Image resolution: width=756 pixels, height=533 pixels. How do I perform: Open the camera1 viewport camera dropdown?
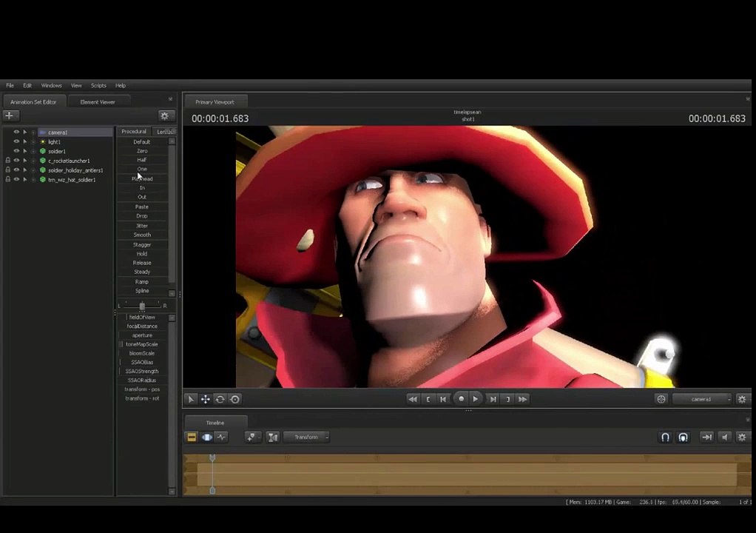pos(701,399)
